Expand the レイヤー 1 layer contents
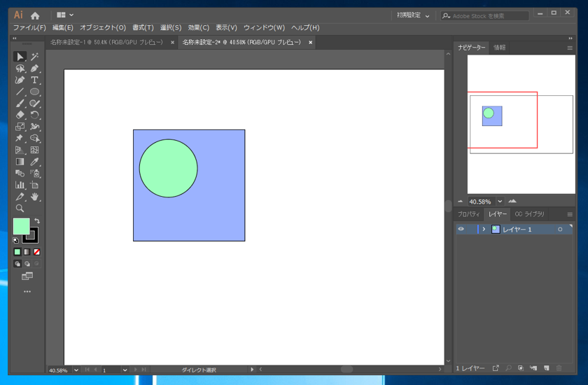The height and width of the screenshot is (385, 588). click(484, 230)
